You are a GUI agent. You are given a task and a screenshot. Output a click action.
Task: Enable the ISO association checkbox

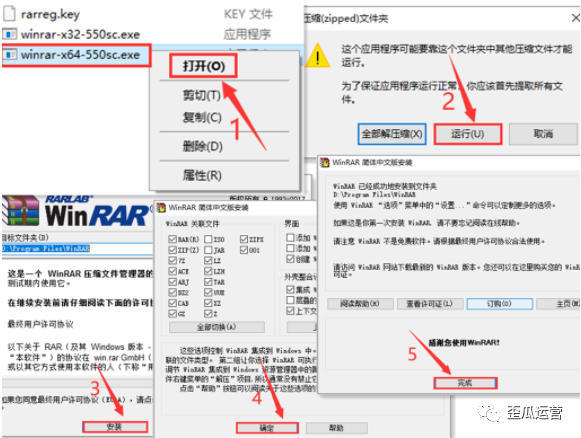click(x=208, y=239)
